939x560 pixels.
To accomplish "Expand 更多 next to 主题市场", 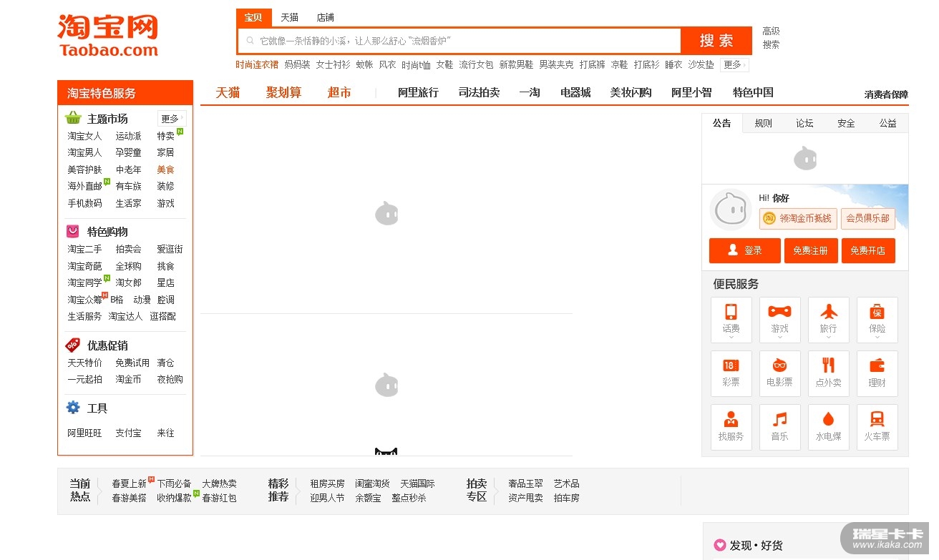I will 171,118.
